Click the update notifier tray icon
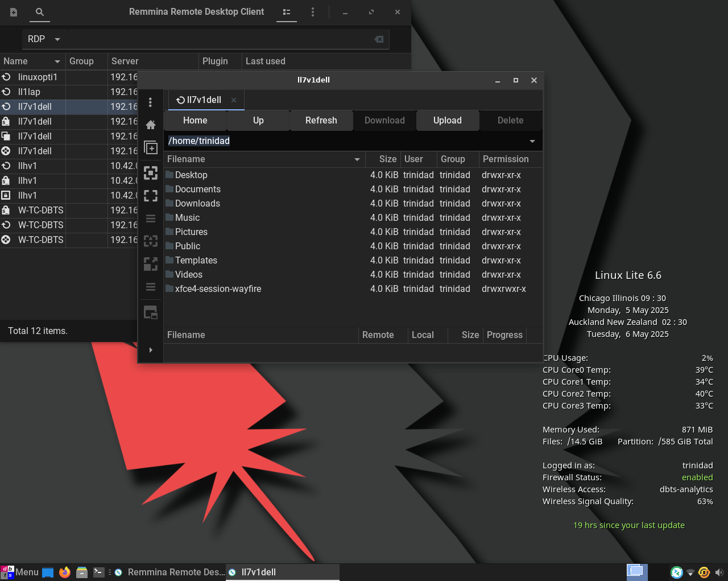 704,572
